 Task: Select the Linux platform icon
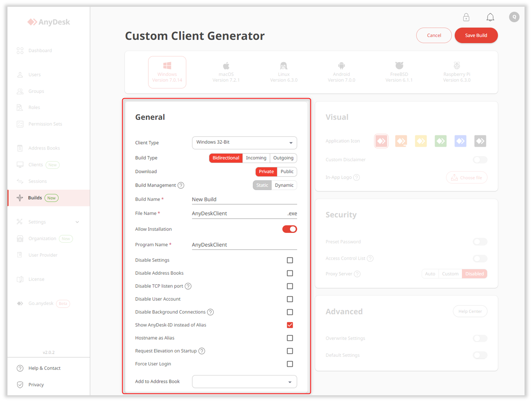coord(284,66)
